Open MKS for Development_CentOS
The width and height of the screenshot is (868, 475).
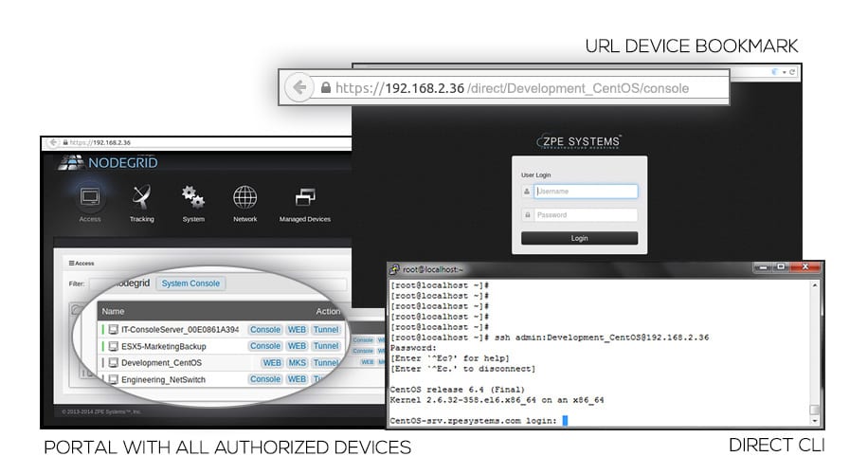[297, 363]
